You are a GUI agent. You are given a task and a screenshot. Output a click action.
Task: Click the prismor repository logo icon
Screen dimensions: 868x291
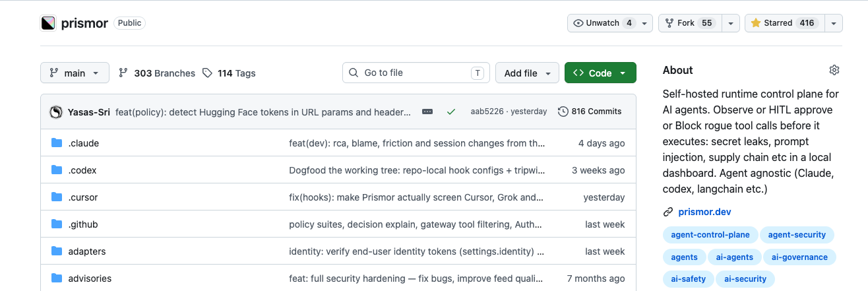48,23
